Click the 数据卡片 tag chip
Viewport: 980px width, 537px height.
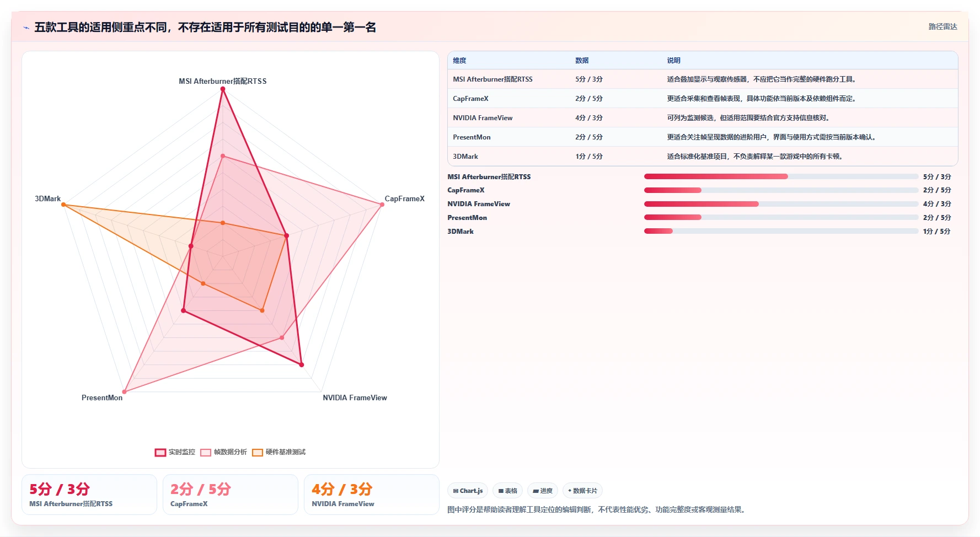pyautogui.click(x=582, y=491)
